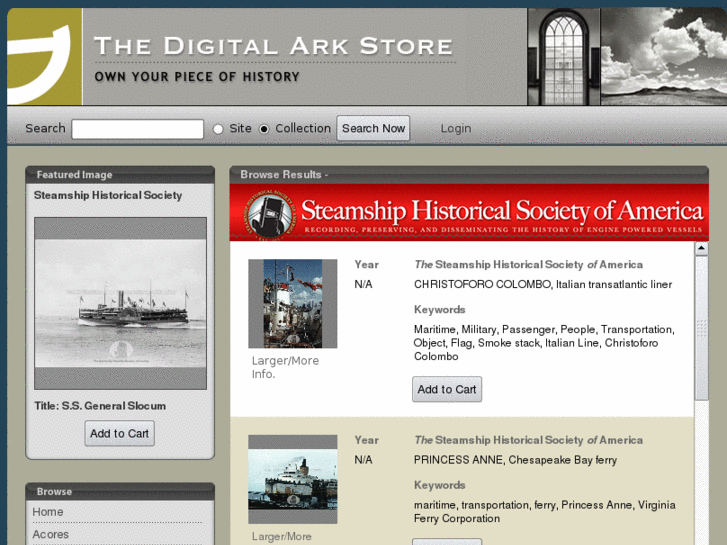
Task: Click the browse results scrollbar thumb
Action: (x=701, y=328)
